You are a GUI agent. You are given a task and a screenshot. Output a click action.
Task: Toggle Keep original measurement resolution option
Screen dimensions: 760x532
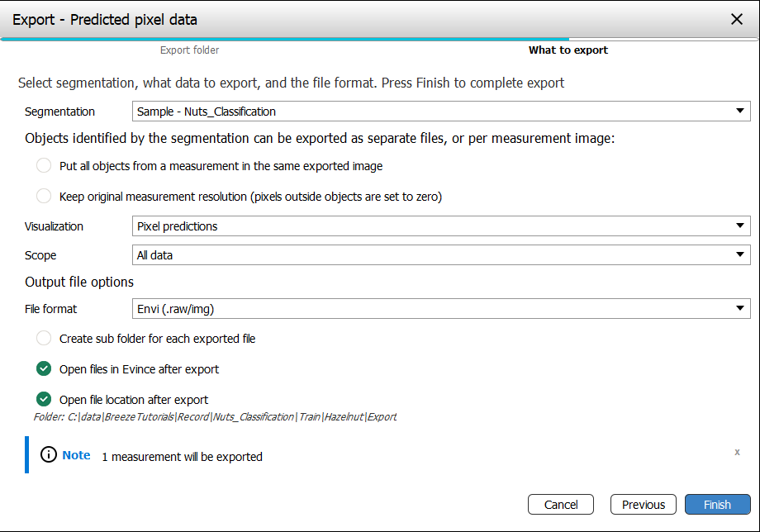pos(44,197)
